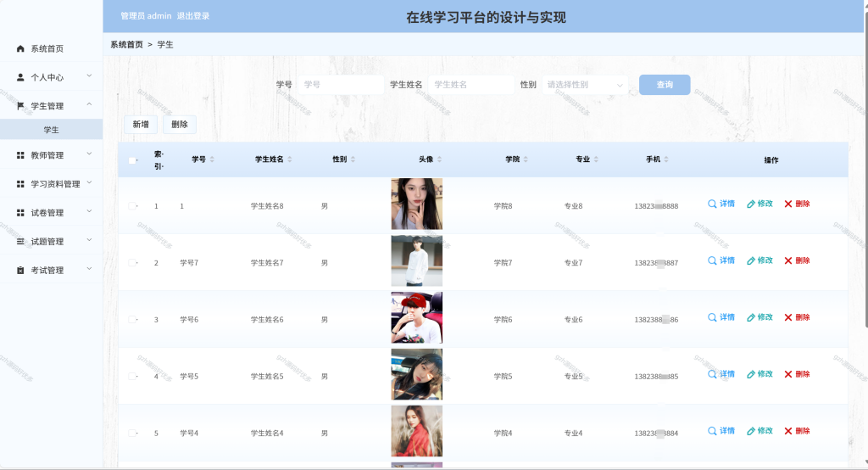Click the grid icon beside 教师管理
Screen dimensions: 868x470
click(20, 155)
